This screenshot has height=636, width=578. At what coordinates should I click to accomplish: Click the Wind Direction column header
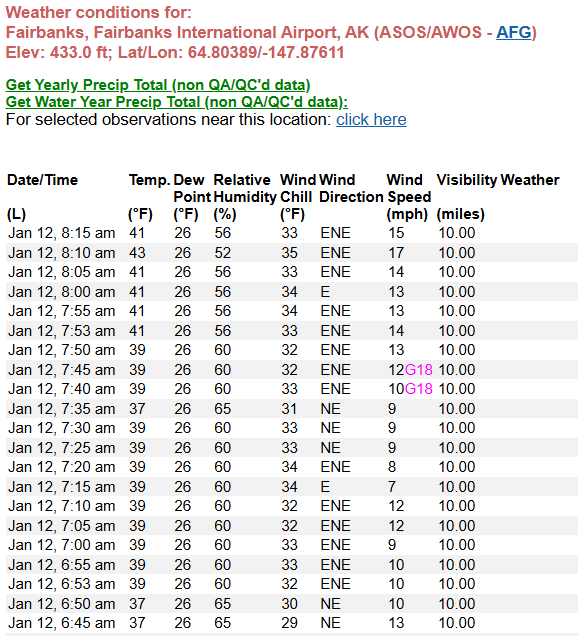(x=351, y=188)
